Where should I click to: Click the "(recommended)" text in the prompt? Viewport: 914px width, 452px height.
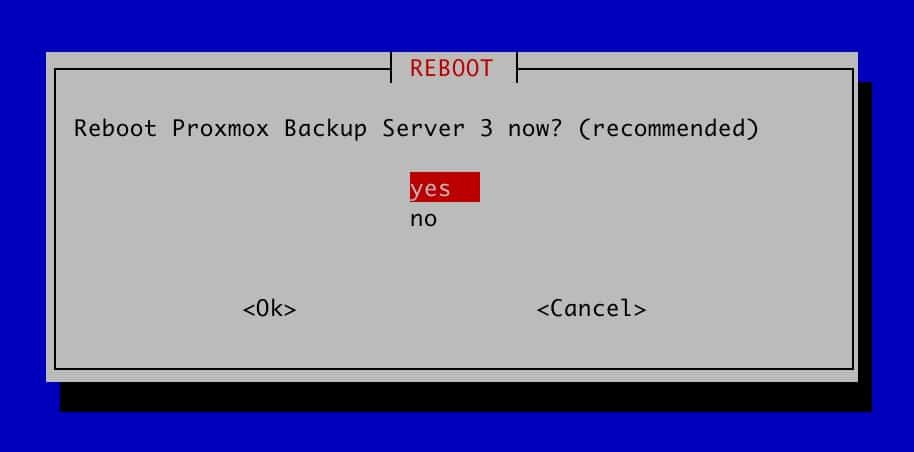coord(668,128)
